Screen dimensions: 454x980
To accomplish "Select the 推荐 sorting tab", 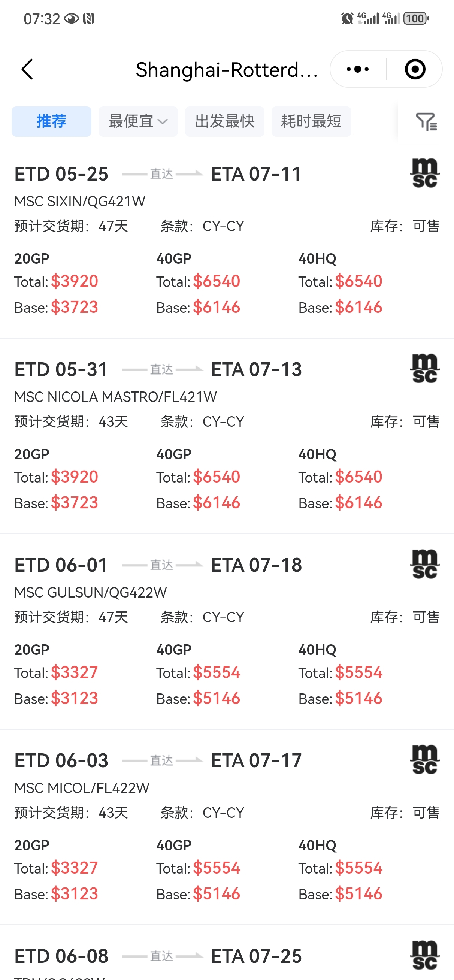I will pos(51,121).
